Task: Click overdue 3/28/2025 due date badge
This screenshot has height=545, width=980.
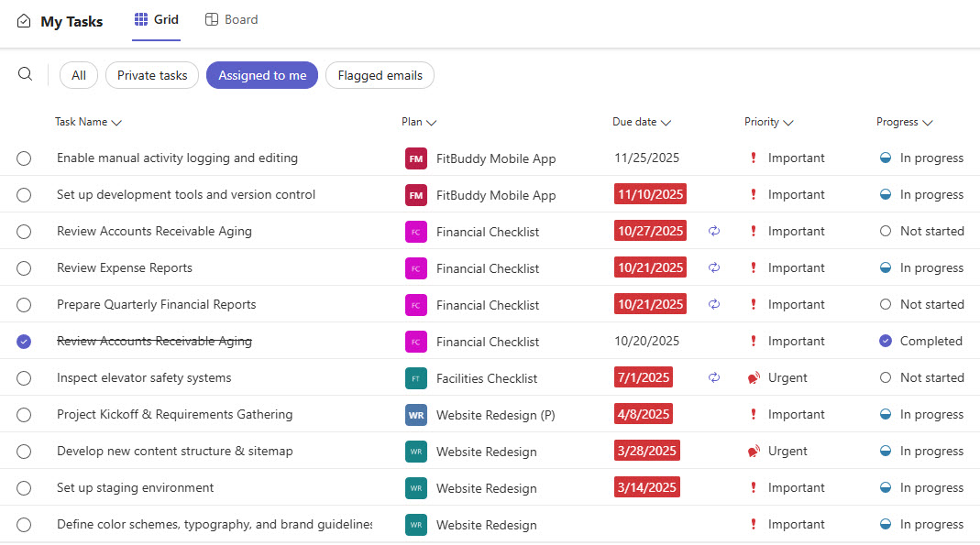Action: (647, 451)
